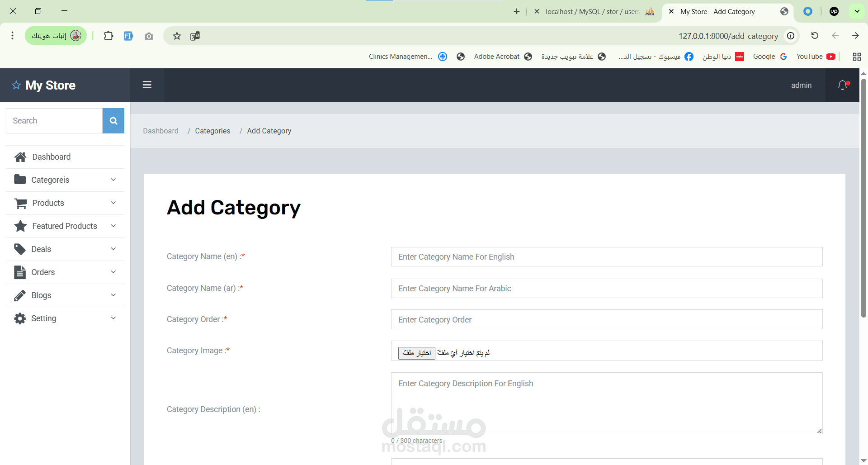Open the YouTube bookmark
The image size is (868, 465).
point(816,57)
